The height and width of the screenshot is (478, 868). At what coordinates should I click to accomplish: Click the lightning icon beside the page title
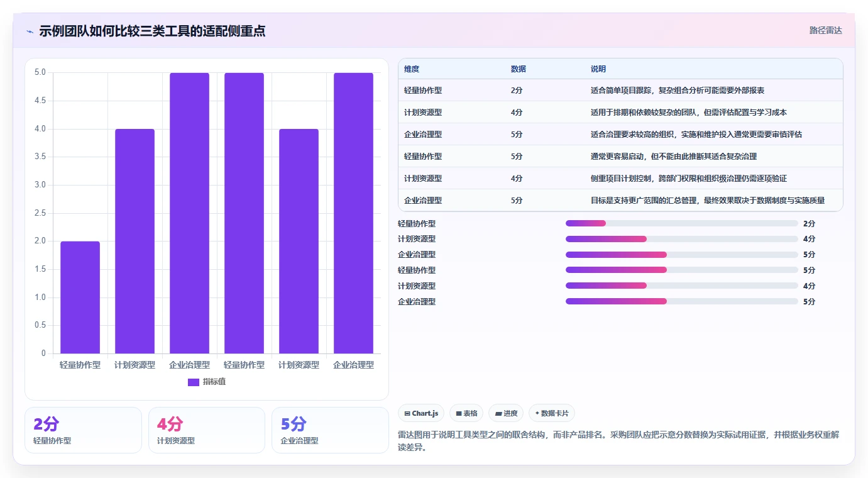click(30, 31)
